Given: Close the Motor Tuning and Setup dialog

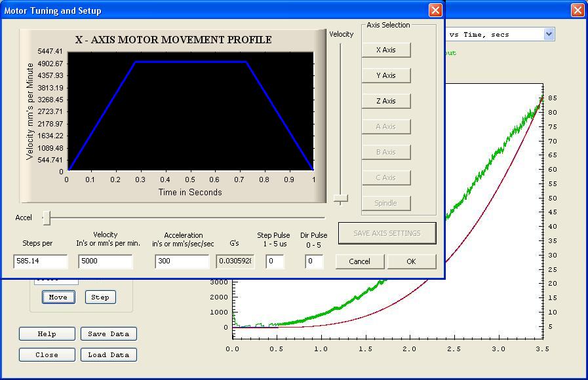Looking at the screenshot, I should point(435,10).
